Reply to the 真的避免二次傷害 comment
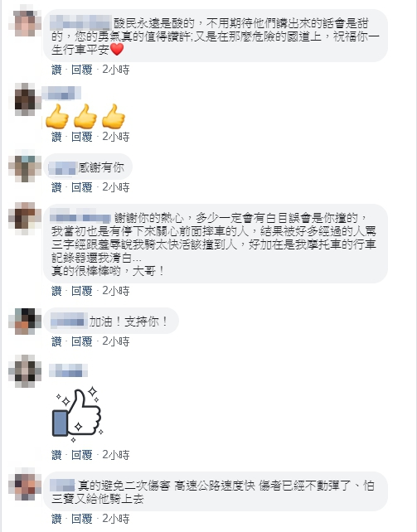Viewport: 417px width, 532px height. pos(82,519)
